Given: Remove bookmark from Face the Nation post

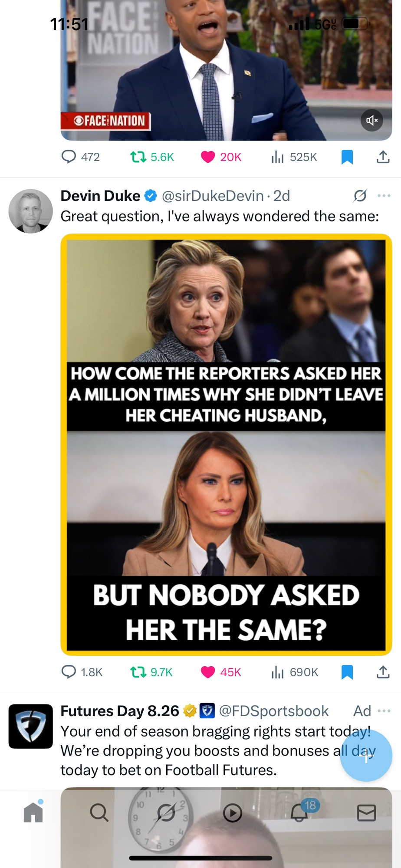Looking at the screenshot, I should [x=347, y=157].
